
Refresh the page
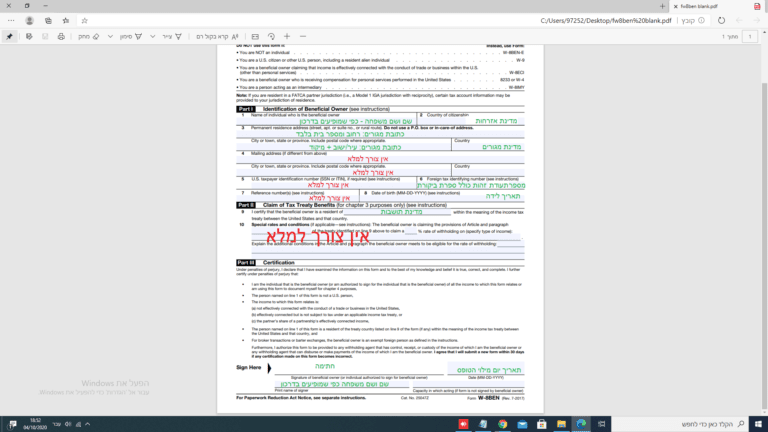(x=721, y=21)
